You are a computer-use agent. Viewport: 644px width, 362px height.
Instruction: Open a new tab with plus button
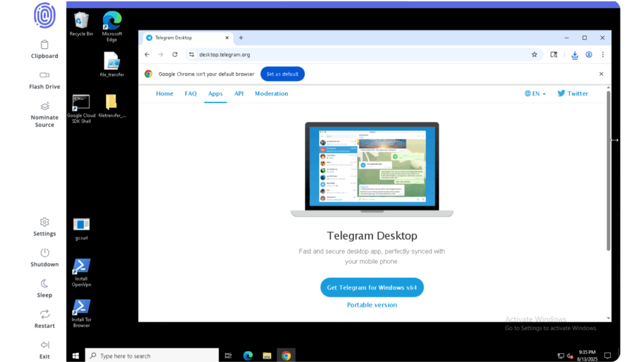(x=241, y=38)
